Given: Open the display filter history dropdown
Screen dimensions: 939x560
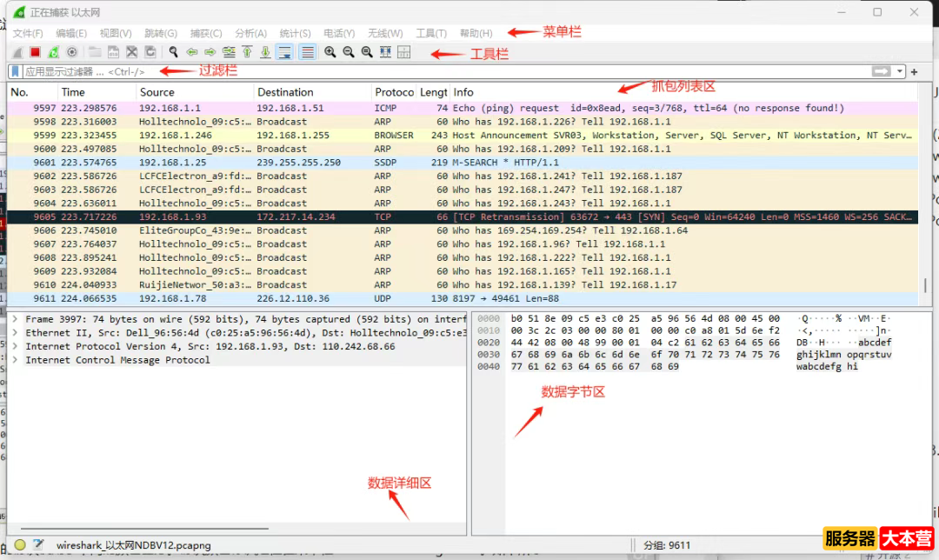Looking at the screenshot, I should (900, 71).
